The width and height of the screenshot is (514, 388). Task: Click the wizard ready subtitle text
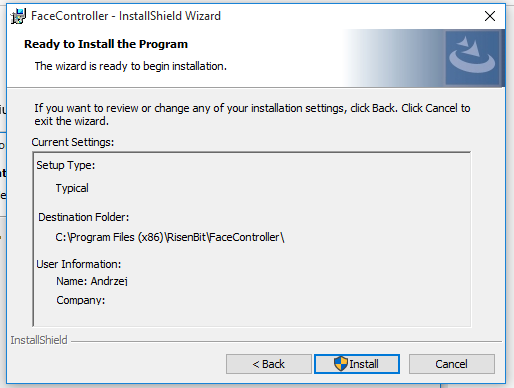click(x=131, y=66)
